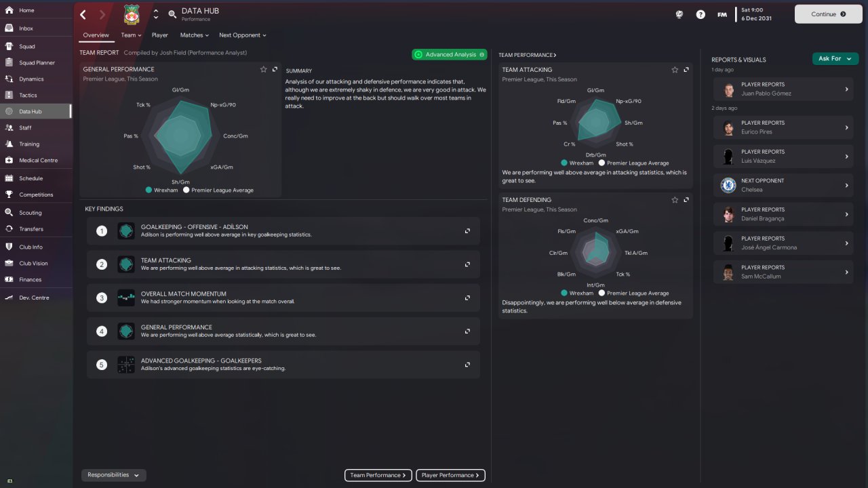Star the Team Defending chart

pyautogui.click(x=675, y=200)
